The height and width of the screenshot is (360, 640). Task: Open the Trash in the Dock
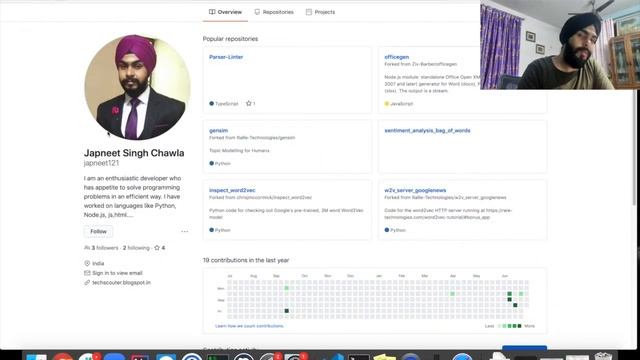(x=603, y=356)
